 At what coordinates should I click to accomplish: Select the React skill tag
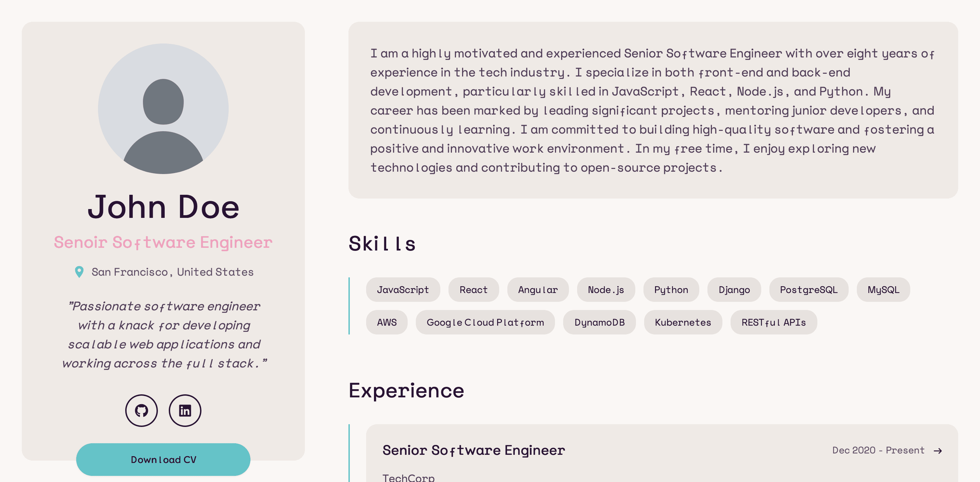[473, 290]
